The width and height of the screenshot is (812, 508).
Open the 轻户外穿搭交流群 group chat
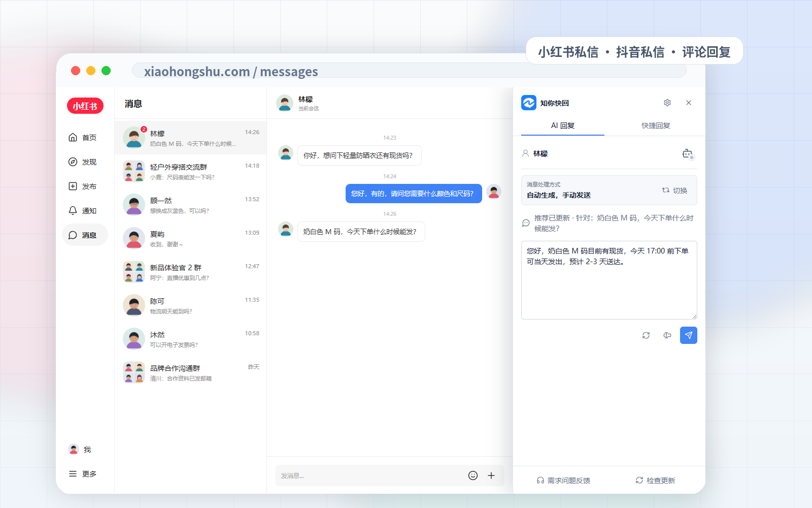(190, 171)
